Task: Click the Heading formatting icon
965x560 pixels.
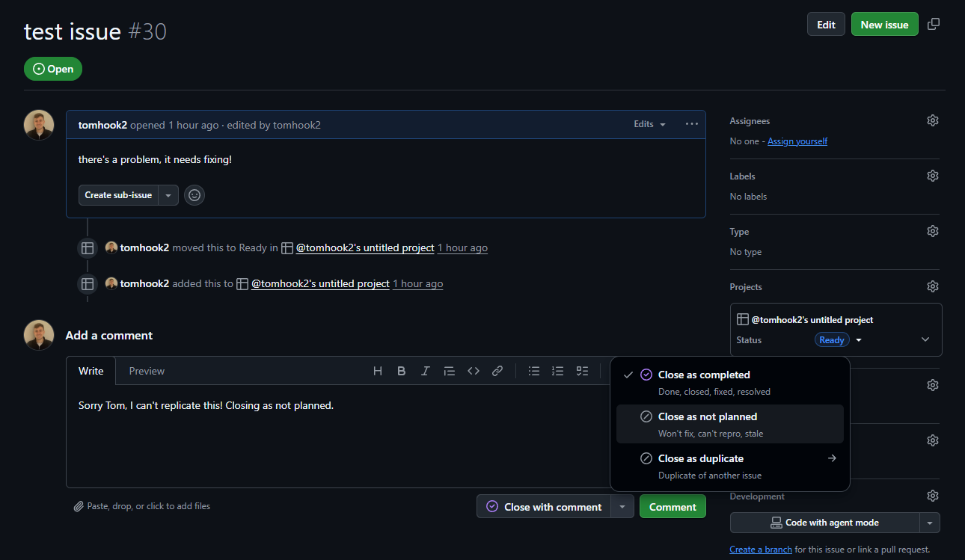Action: tap(378, 371)
